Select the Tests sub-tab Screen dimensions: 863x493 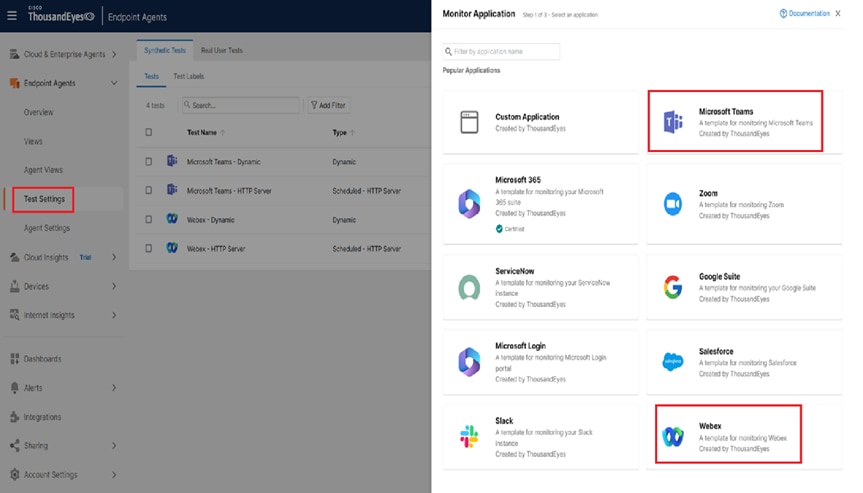coord(151,76)
